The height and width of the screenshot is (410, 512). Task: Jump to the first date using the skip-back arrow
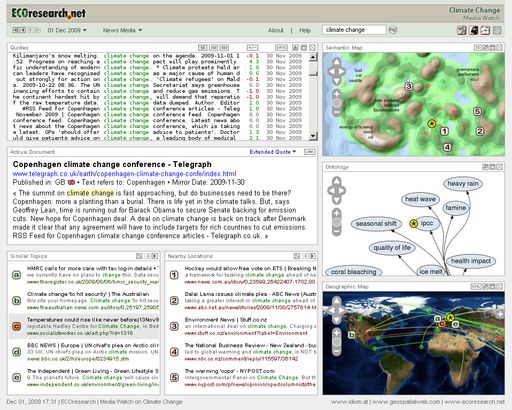[x=15, y=30]
